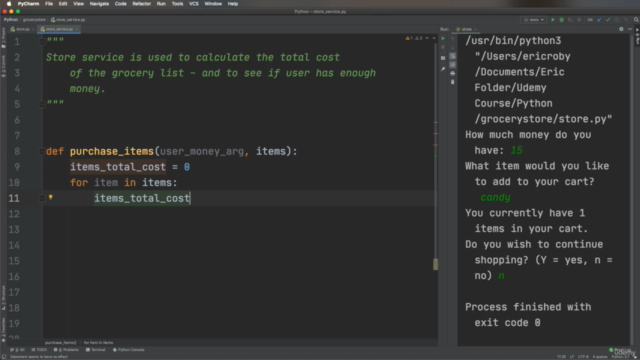Click the user_money_arg parameter
The width and height of the screenshot is (640, 360).
202,151
